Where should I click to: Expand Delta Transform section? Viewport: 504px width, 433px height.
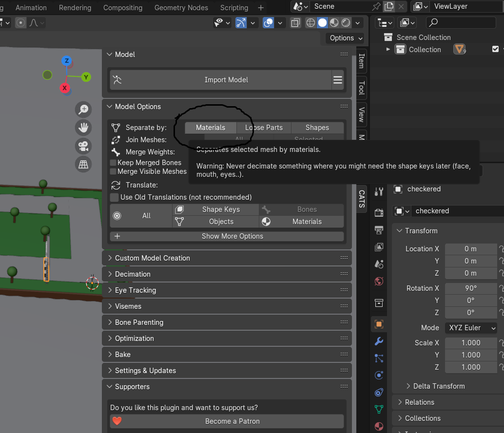436,386
